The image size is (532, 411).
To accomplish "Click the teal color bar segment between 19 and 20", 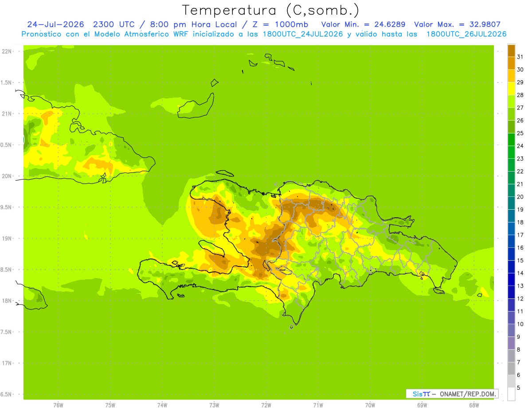I will (511, 203).
